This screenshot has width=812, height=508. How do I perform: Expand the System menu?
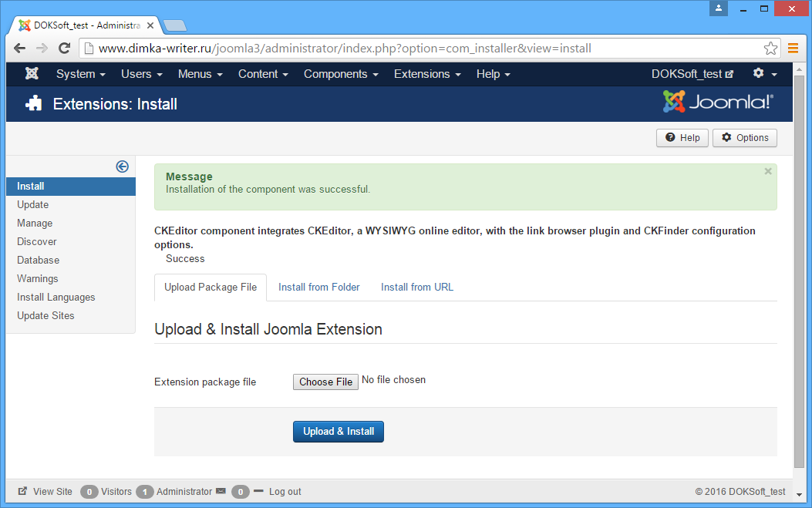point(80,74)
